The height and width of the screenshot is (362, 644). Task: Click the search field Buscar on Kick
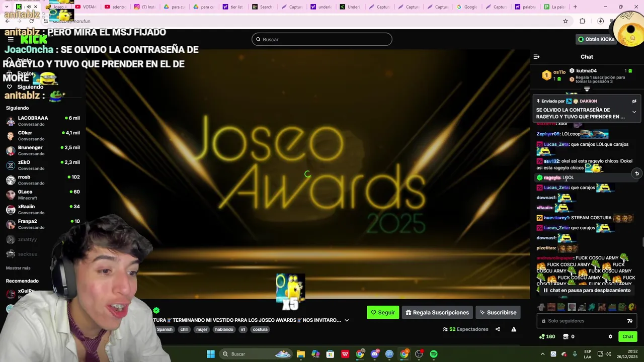pyautogui.click(x=322, y=39)
